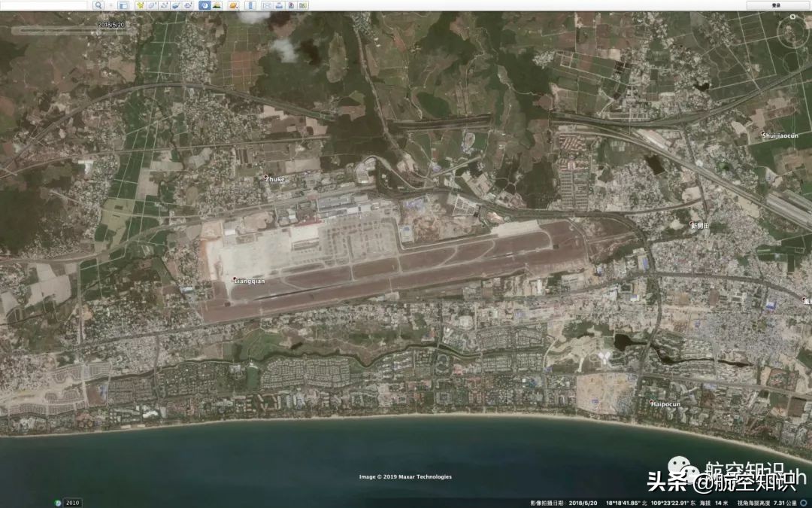Click the print icon in toolbar
The image size is (812, 508).
coord(279,5)
